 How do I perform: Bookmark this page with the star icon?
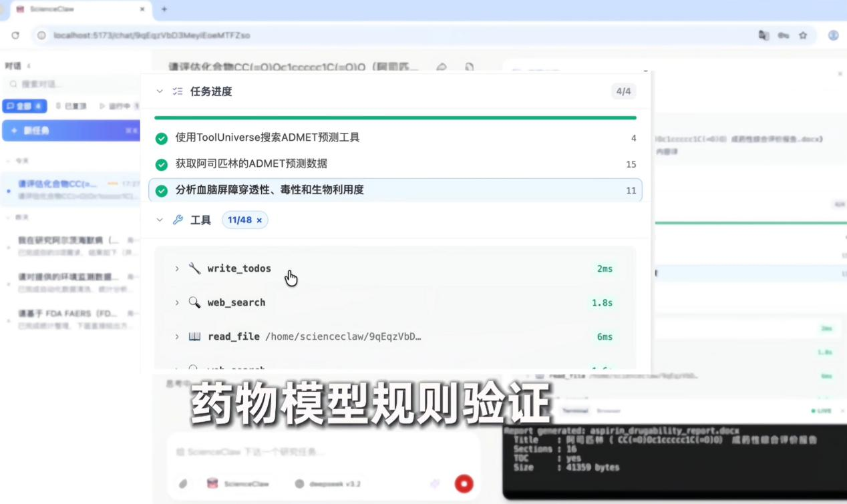pyautogui.click(x=803, y=35)
